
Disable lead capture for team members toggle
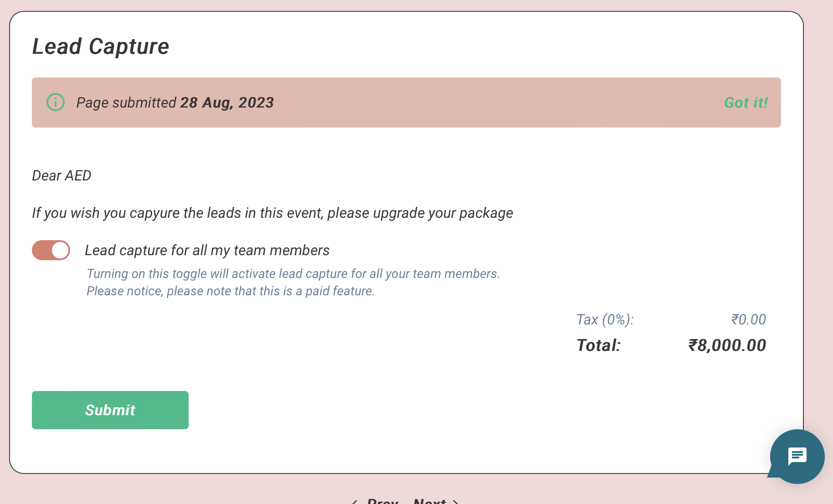(51, 250)
